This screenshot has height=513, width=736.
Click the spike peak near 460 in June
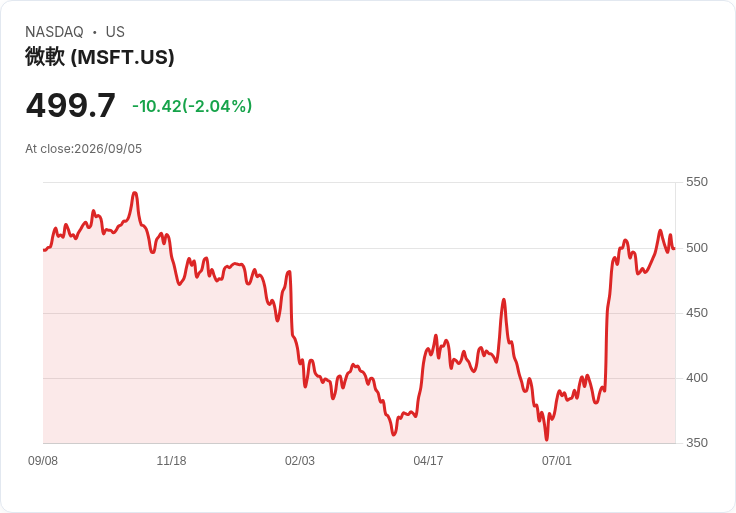(504, 299)
